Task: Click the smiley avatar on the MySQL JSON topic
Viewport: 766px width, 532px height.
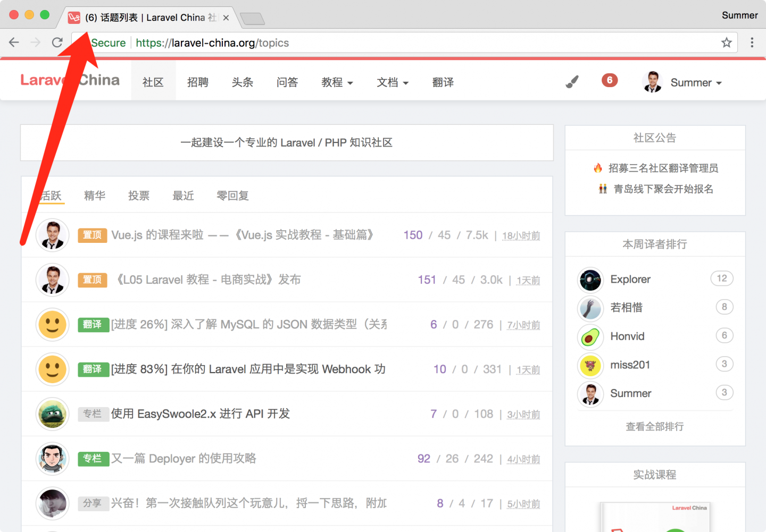Action: (53, 324)
